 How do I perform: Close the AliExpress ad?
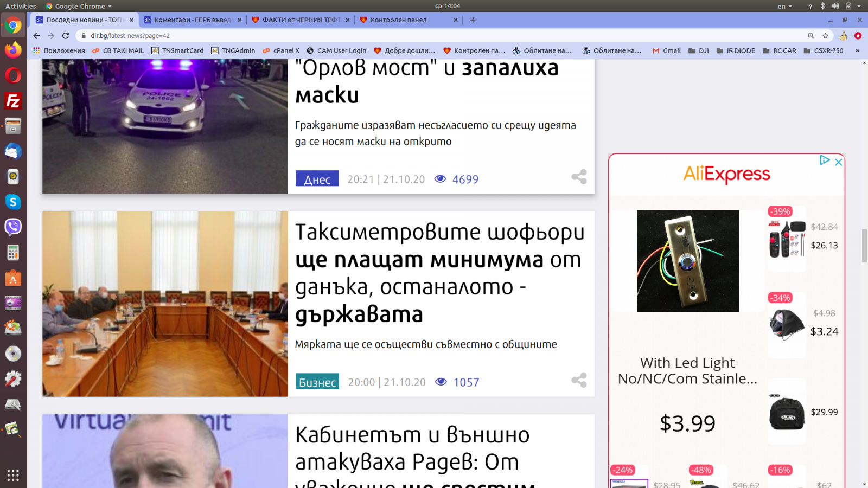coord(838,162)
